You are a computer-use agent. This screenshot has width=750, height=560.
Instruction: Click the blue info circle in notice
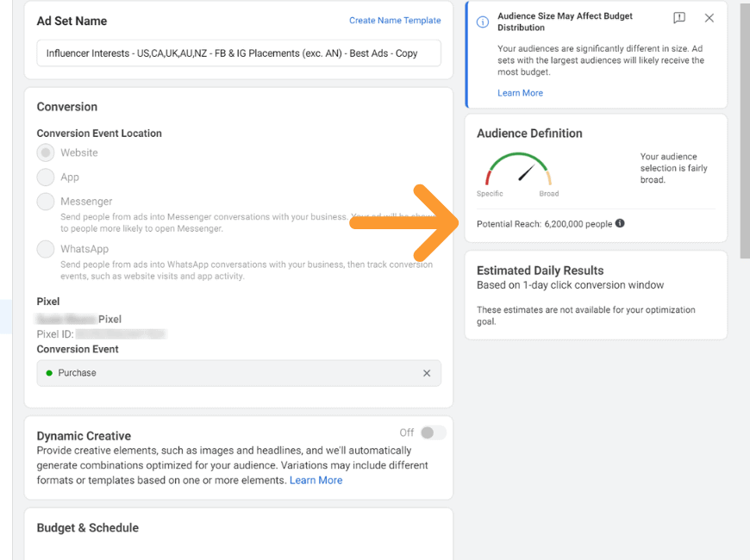483,22
